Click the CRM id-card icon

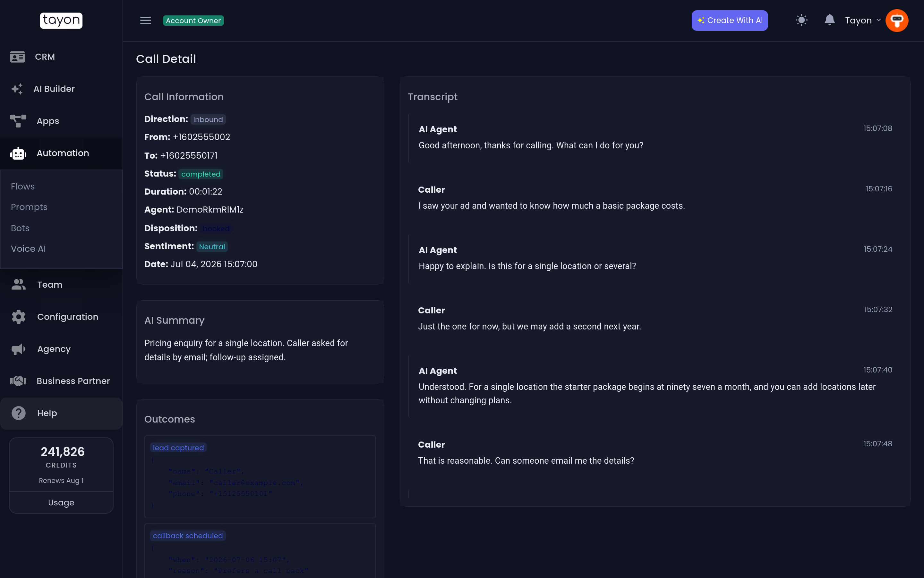[18, 57]
